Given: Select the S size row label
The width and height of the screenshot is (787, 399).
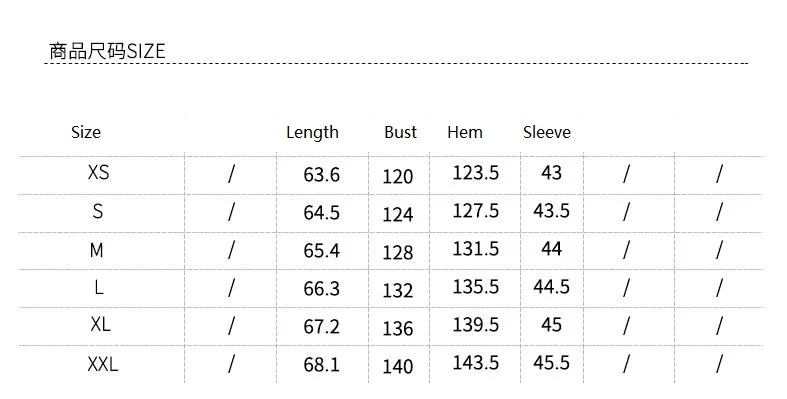Looking at the screenshot, I should pos(98,211).
